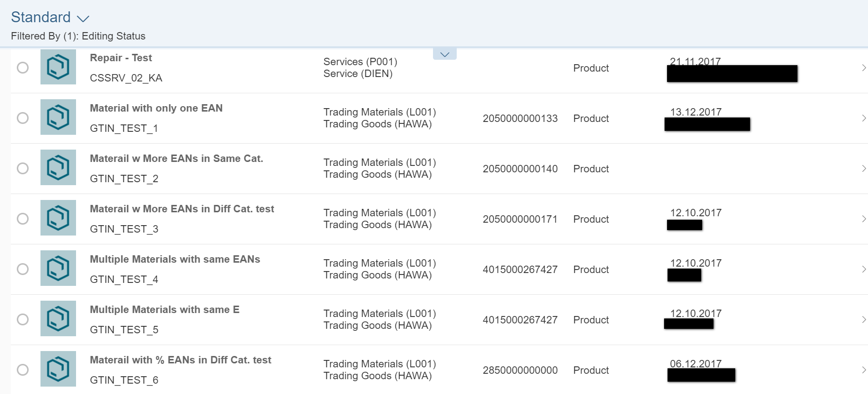Click the product icon for GTIN_TEST_4
The height and width of the screenshot is (394, 868).
point(58,268)
